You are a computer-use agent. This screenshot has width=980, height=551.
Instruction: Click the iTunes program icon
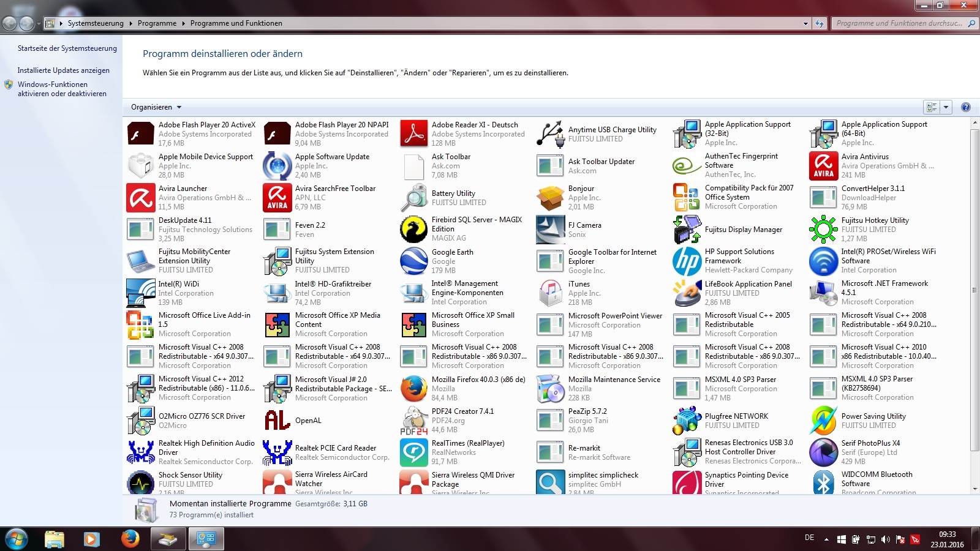551,293
